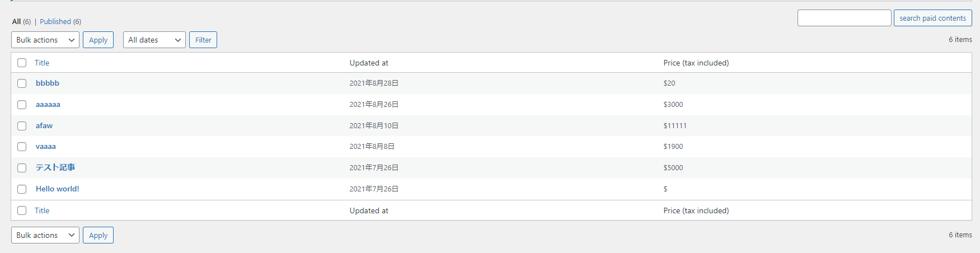This screenshot has height=253, width=980.
Task: Show the All (6) posts view
Action: 21,21
